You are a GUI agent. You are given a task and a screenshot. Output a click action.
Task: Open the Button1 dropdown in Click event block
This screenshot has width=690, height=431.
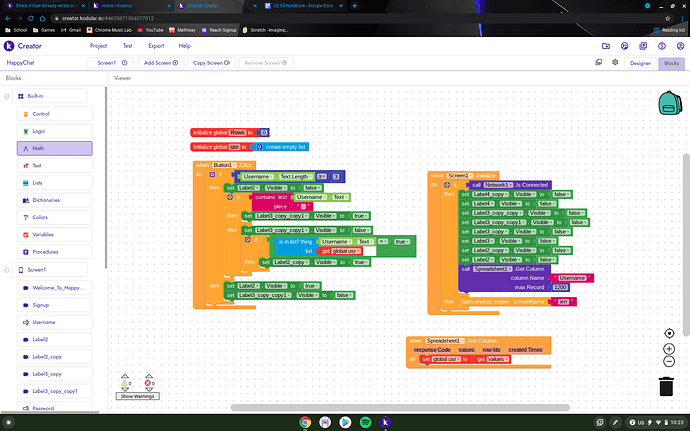pos(224,165)
